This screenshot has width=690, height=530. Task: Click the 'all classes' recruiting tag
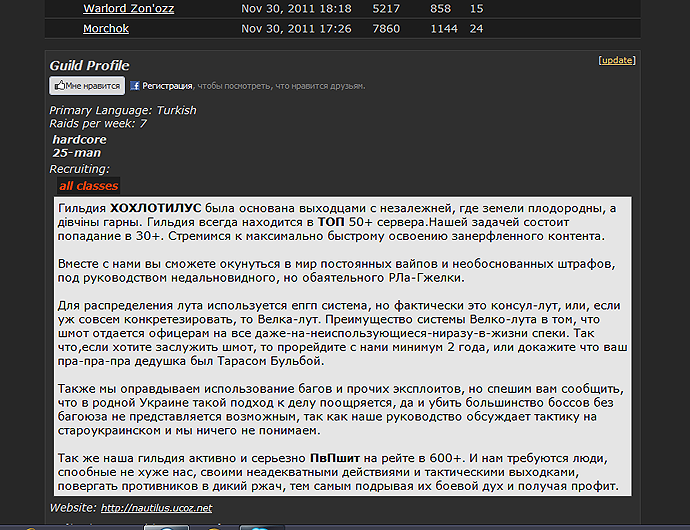click(x=88, y=186)
